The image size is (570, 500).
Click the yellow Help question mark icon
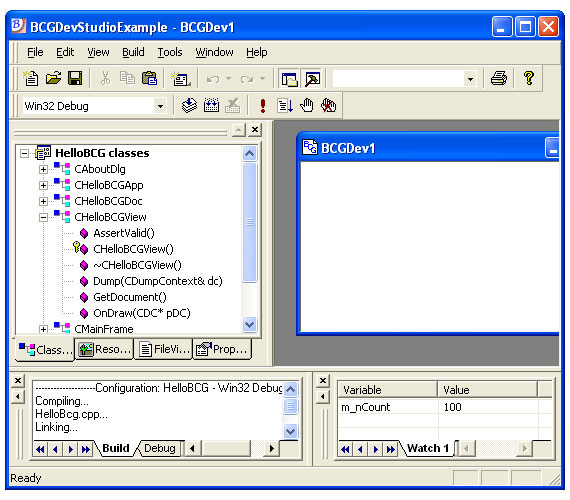tap(529, 78)
